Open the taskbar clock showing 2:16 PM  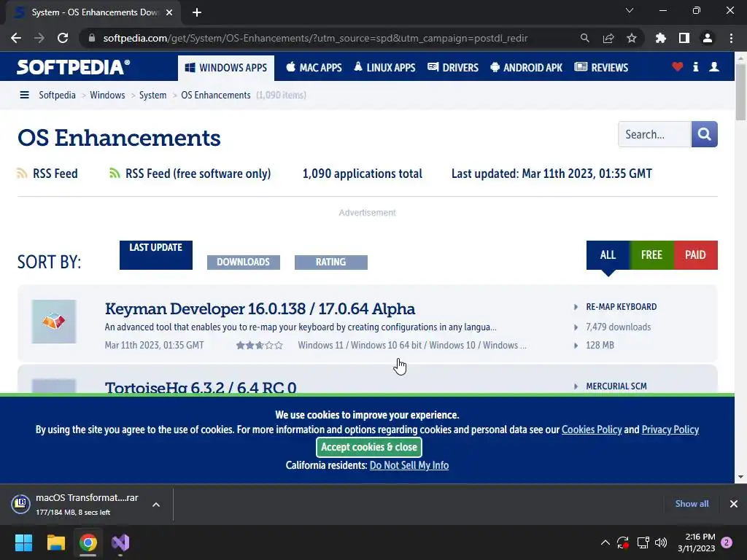697,542
